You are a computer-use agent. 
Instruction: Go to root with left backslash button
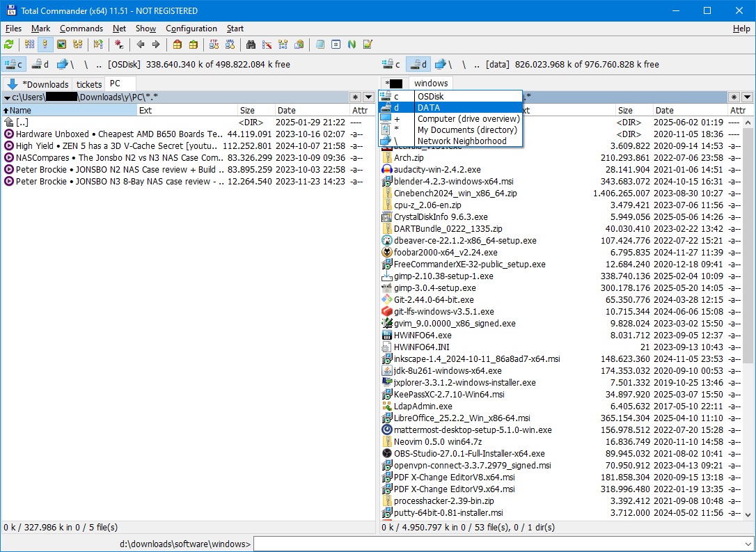[x=86, y=64]
